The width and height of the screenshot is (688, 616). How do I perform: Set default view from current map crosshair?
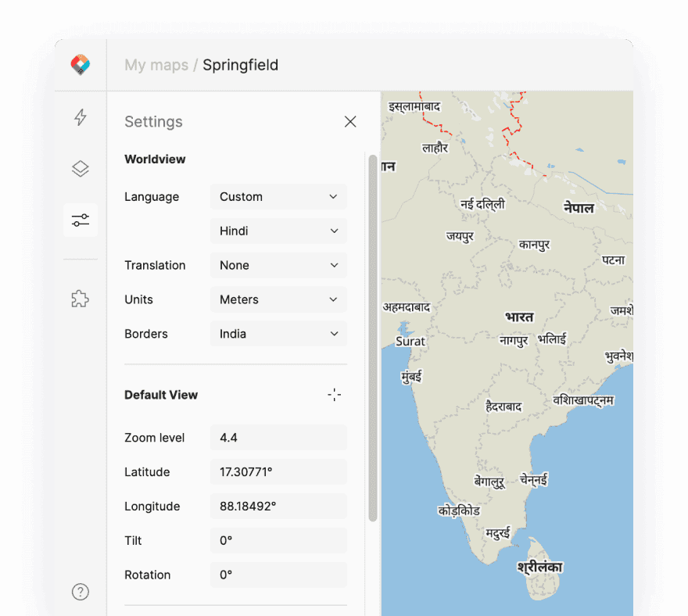coord(335,395)
